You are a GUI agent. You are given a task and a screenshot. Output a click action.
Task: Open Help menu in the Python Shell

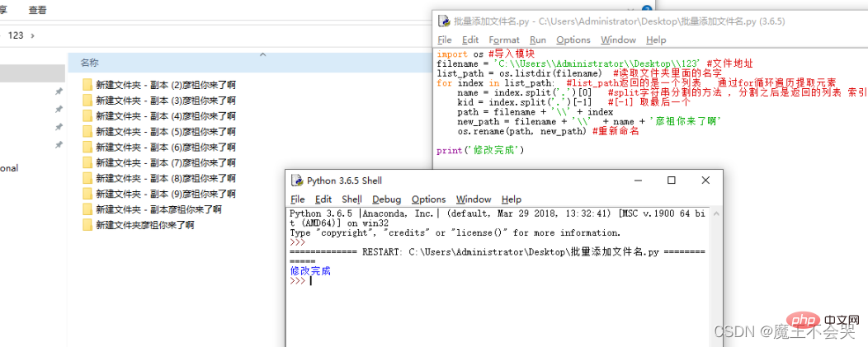click(x=511, y=199)
